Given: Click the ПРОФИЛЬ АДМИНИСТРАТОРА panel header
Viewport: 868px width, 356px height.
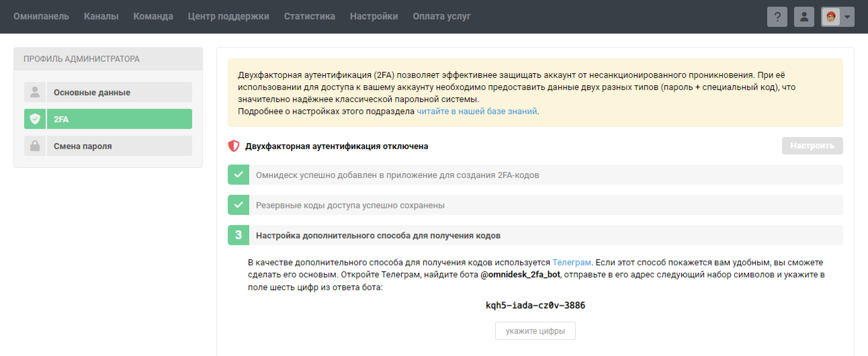Looking at the screenshot, I should (x=108, y=59).
